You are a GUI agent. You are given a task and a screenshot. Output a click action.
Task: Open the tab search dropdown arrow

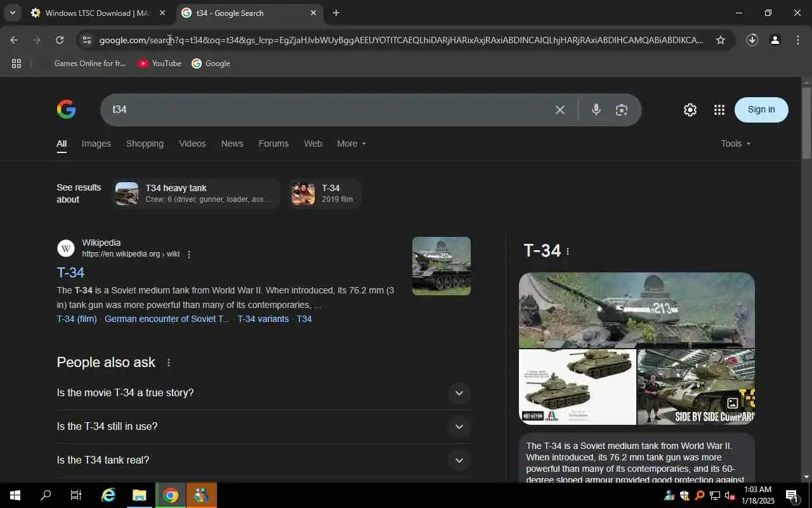pyautogui.click(x=12, y=13)
